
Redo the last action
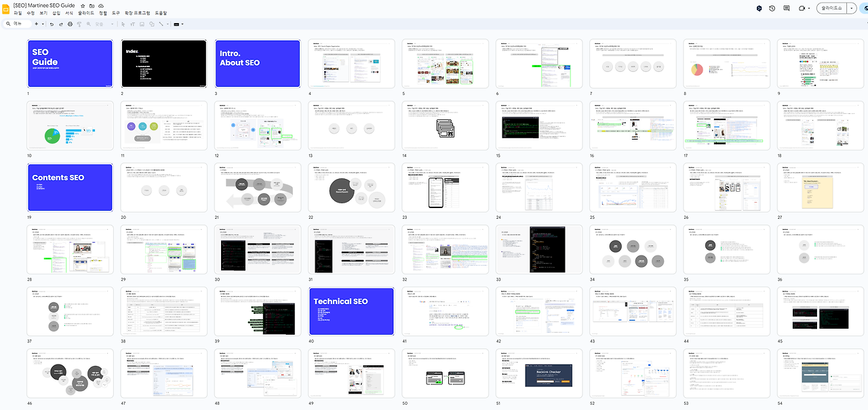pyautogui.click(x=60, y=24)
